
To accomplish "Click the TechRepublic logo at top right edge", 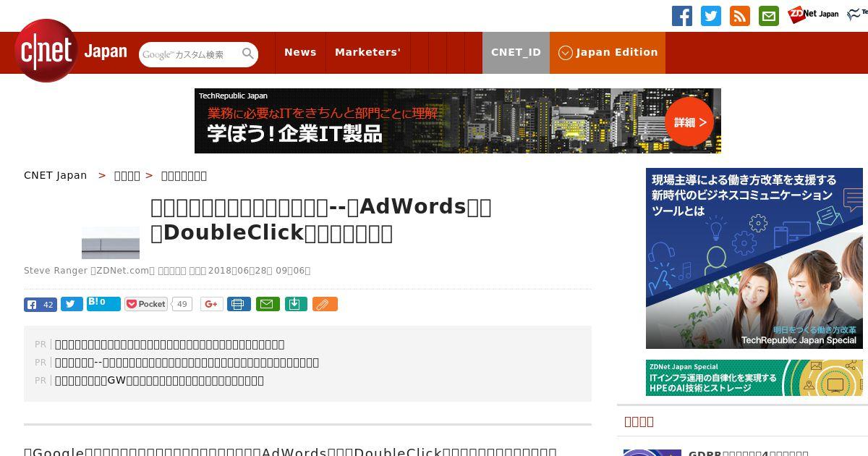I will [858, 13].
